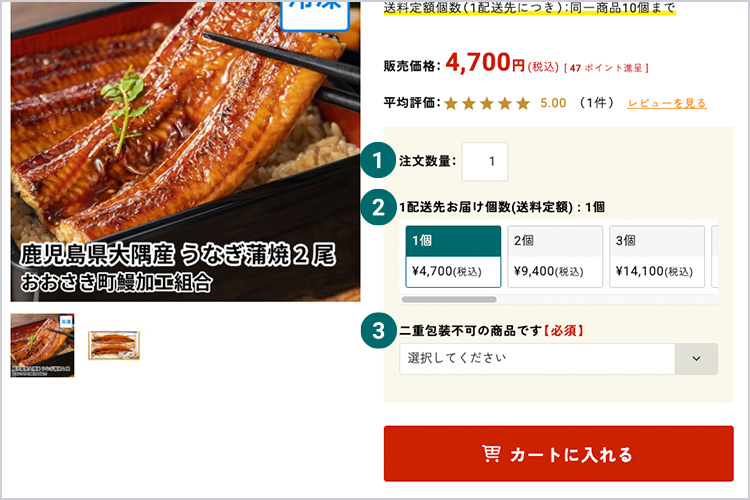Click the 5.00 average rating score
This screenshot has height=500, width=750.
[553, 103]
